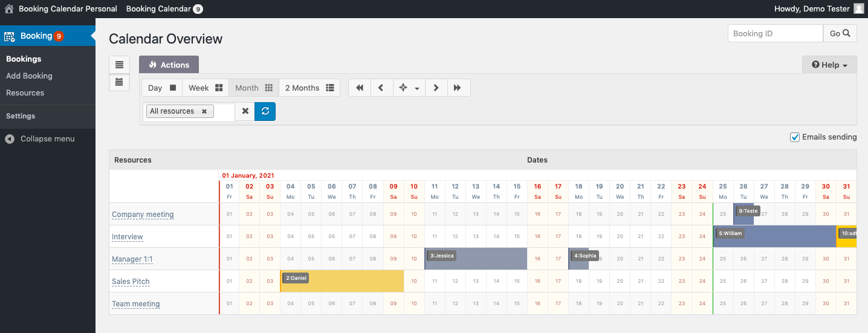Click the admin bar booking count badge 9
868x333 pixels.
click(x=198, y=9)
